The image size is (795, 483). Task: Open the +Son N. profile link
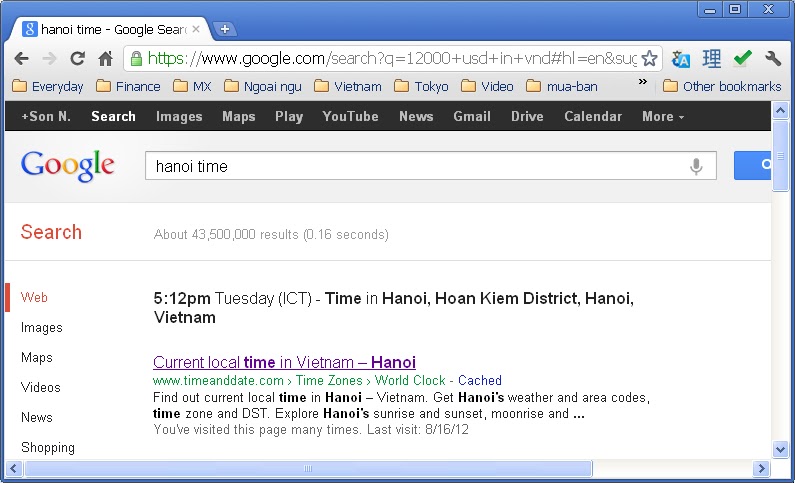coord(46,117)
